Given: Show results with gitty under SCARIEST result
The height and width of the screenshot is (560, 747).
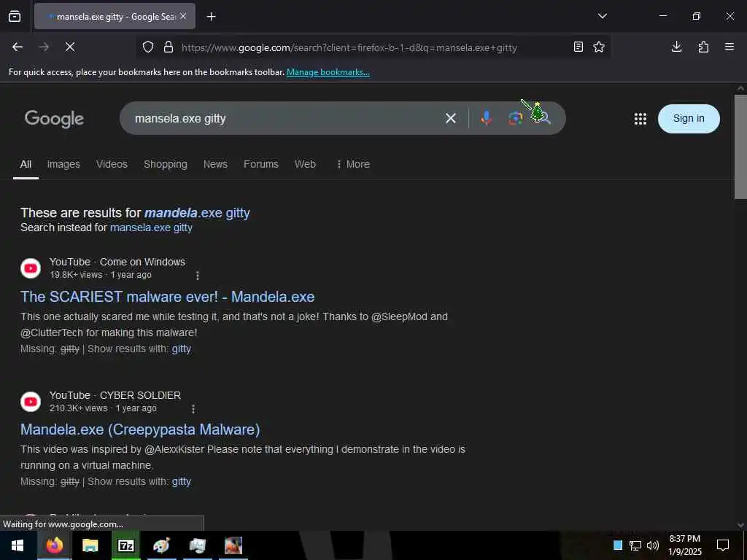Looking at the screenshot, I should point(182,349).
